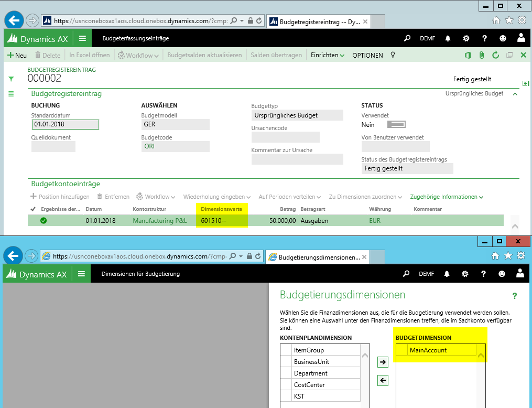Click the Standarddatum input field
This screenshot has height=408, width=532.
[x=65, y=124]
